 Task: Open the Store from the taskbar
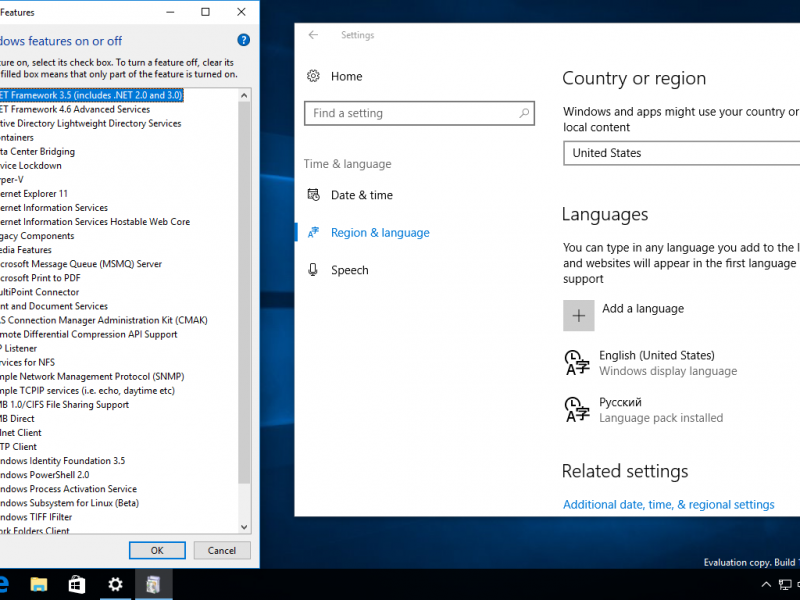pos(77,584)
